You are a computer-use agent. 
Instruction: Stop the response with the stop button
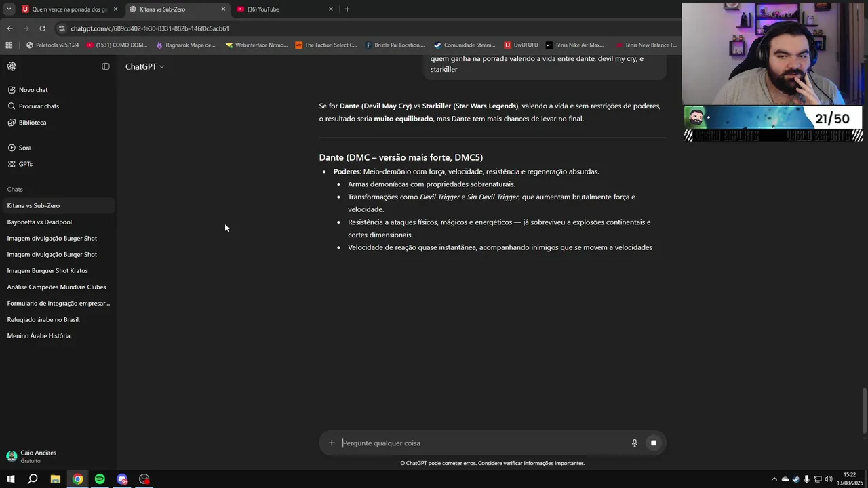(653, 443)
